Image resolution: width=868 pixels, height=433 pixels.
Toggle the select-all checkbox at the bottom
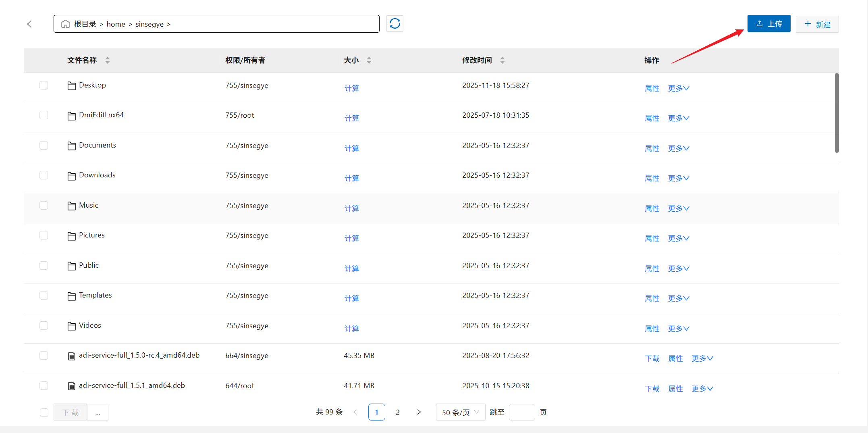click(44, 412)
